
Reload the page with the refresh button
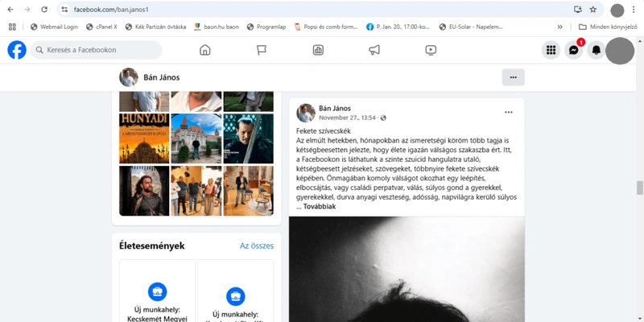click(44, 10)
